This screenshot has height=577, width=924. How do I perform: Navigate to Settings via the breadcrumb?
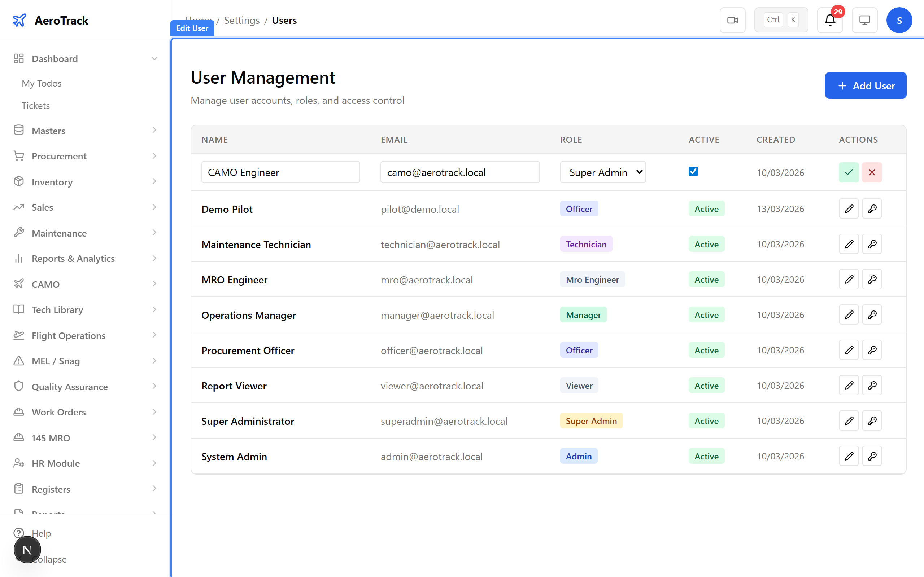tap(242, 20)
